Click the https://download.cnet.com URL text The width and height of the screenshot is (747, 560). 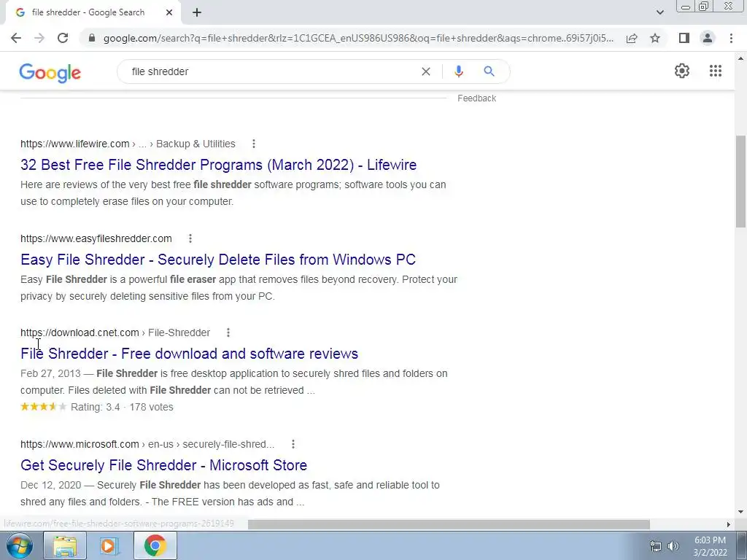(x=80, y=332)
